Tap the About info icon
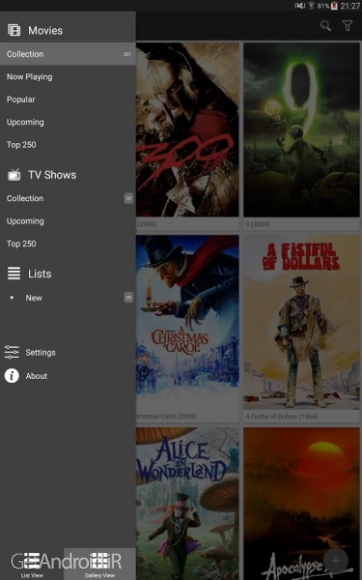 tap(11, 375)
